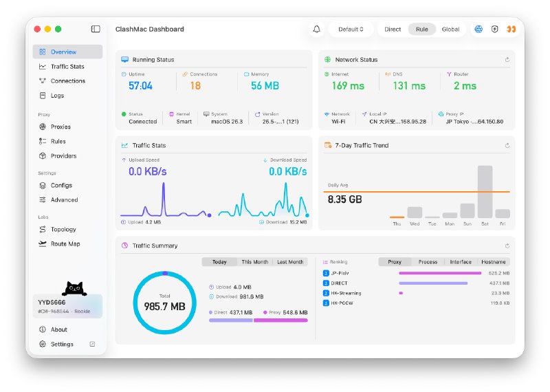Show ranking by Process
The image size is (550, 392).
click(428, 262)
